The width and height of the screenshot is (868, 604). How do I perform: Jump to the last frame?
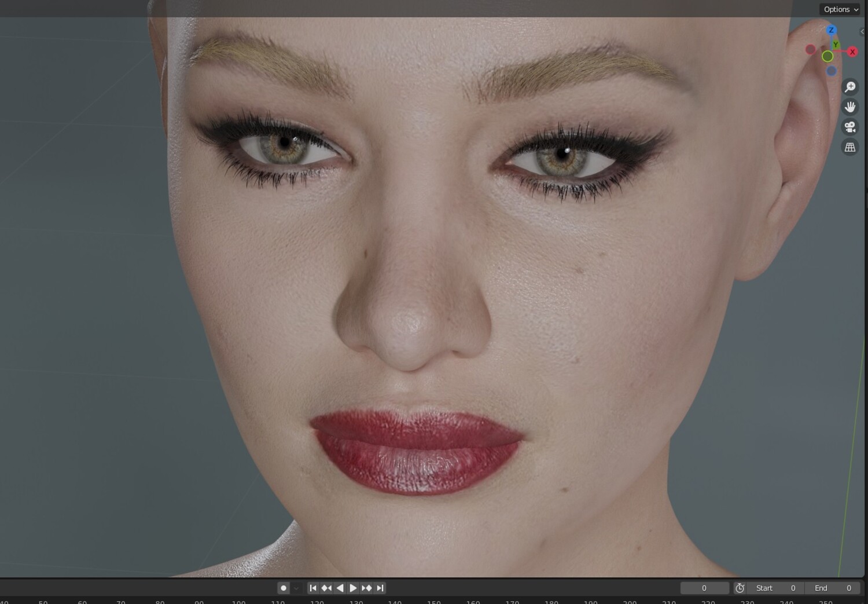[x=380, y=588]
